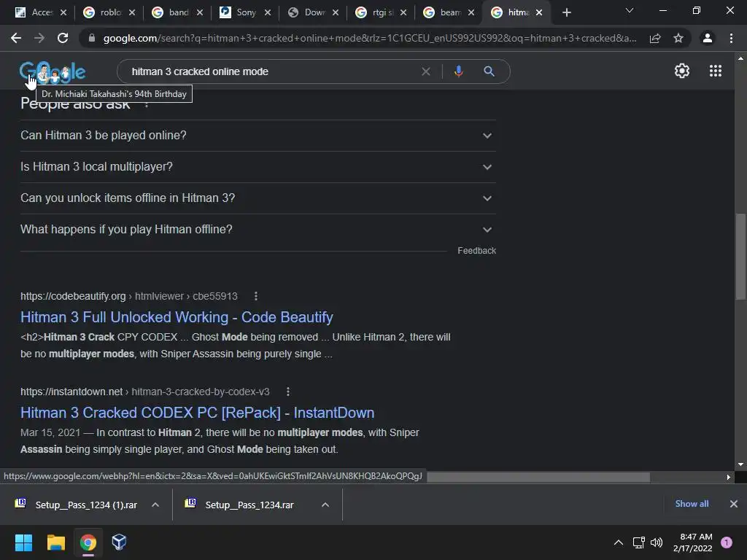The width and height of the screenshot is (747, 560).
Task: Click into the Google search input field
Action: pyautogui.click(x=271, y=71)
